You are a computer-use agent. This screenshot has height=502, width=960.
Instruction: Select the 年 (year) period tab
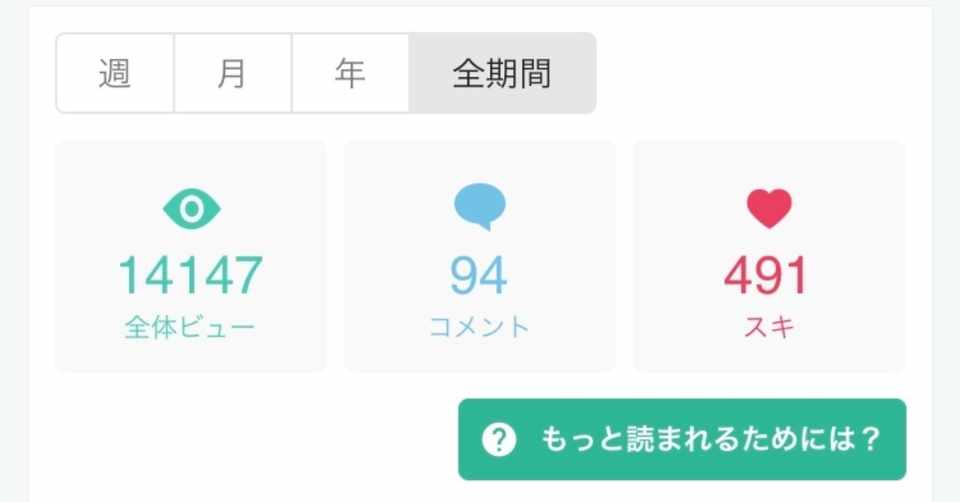(x=350, y=74)
